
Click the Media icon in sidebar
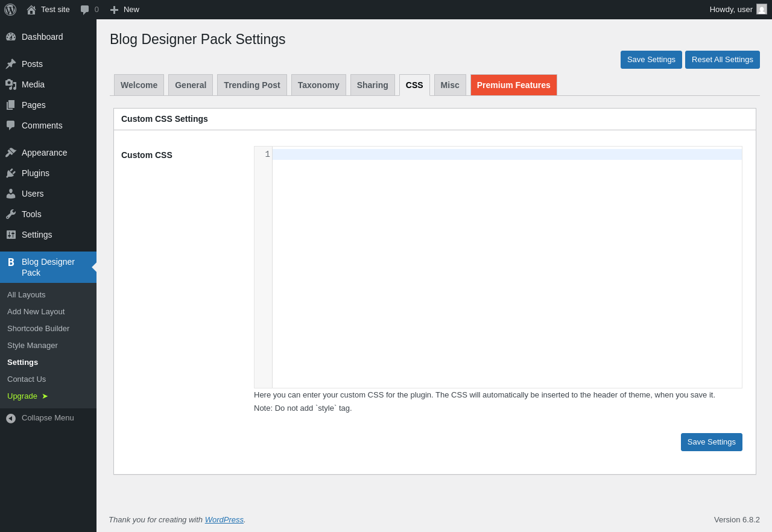click(x=11, y=84)
